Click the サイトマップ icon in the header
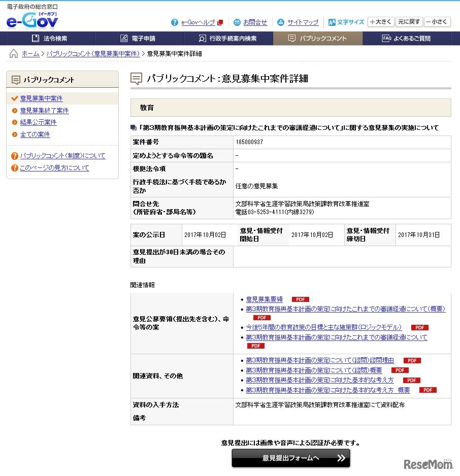 [281, 22]
